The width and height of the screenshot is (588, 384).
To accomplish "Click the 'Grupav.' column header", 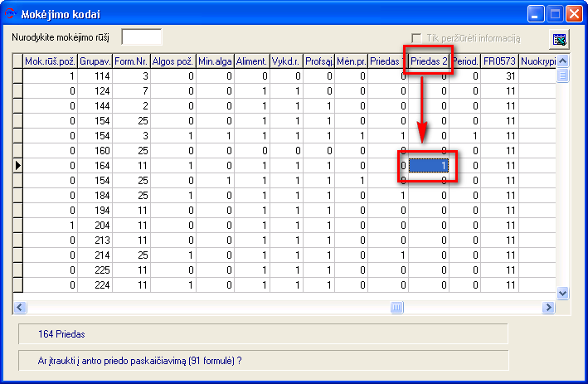I will pyautogui.click(x=95, y=61).
